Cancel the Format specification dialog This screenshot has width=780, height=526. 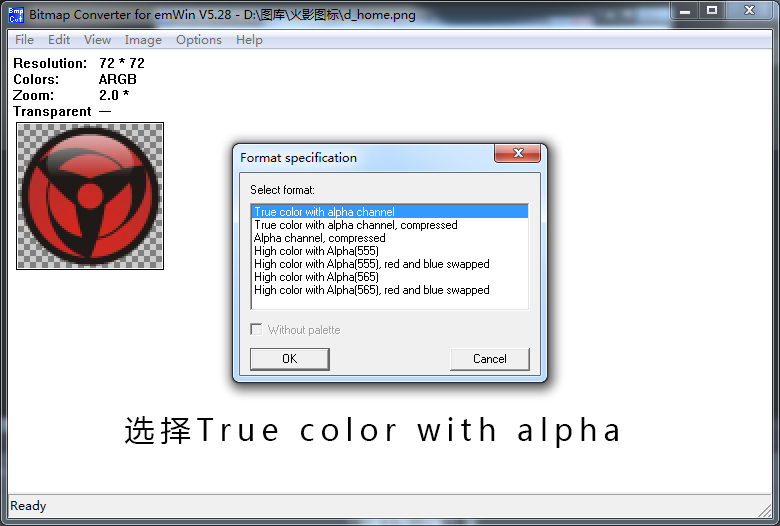click(x=489, y=359)
